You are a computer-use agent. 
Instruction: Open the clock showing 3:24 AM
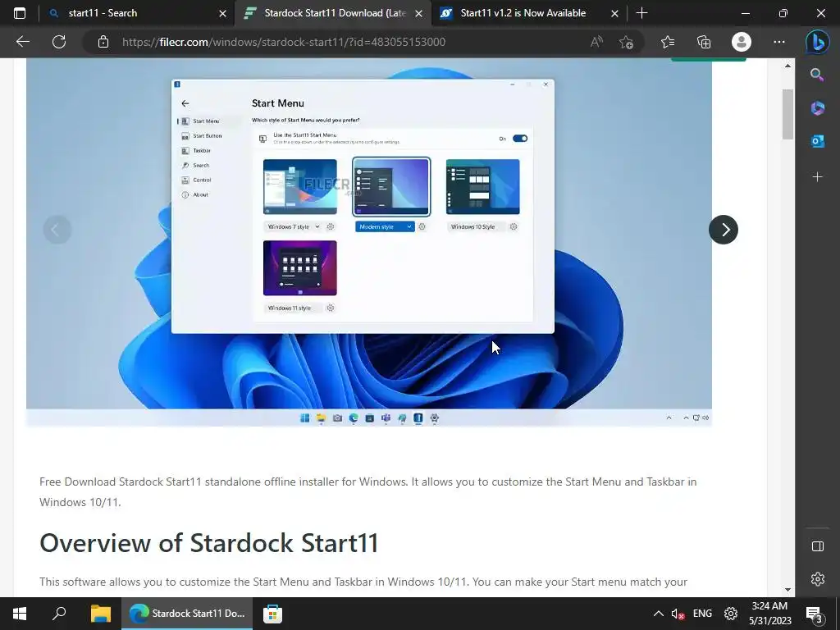click(x=769, y=614)
